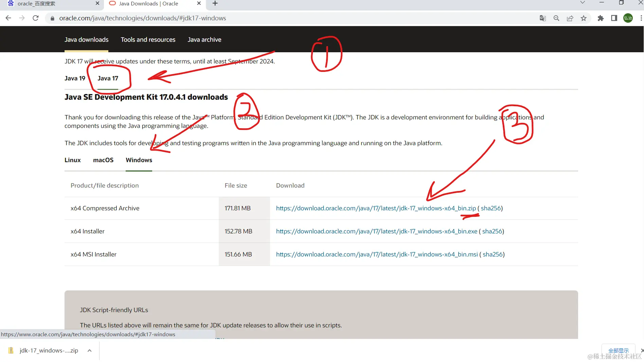Switch to the macOS tab
The image size is (644, 362).
[x=103, y=160]
